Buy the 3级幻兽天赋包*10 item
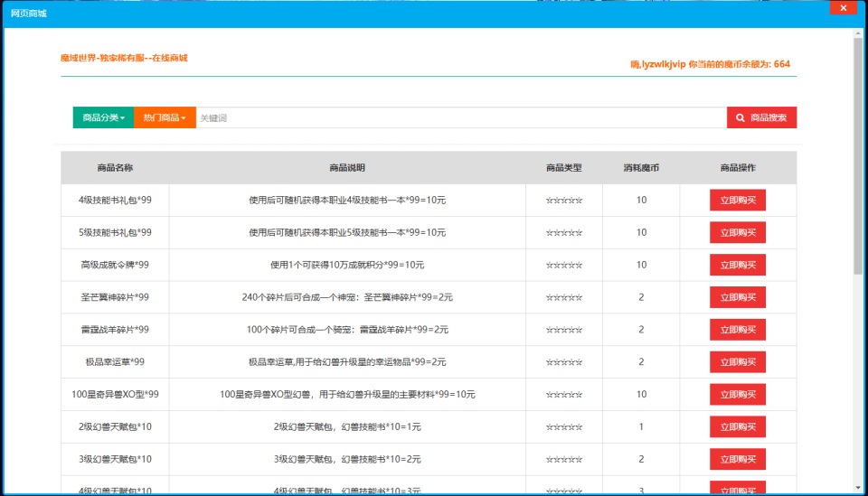868x496 pixels. click(x=737, y=459)
